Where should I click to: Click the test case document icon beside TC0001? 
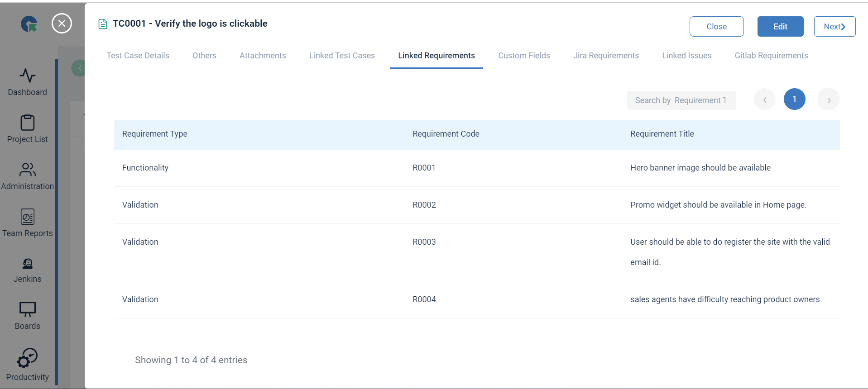tap(103, 24)
